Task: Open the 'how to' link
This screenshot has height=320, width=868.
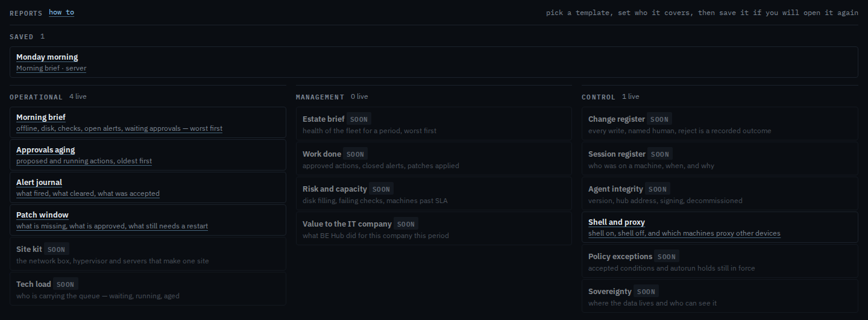Action: (61, 12)
